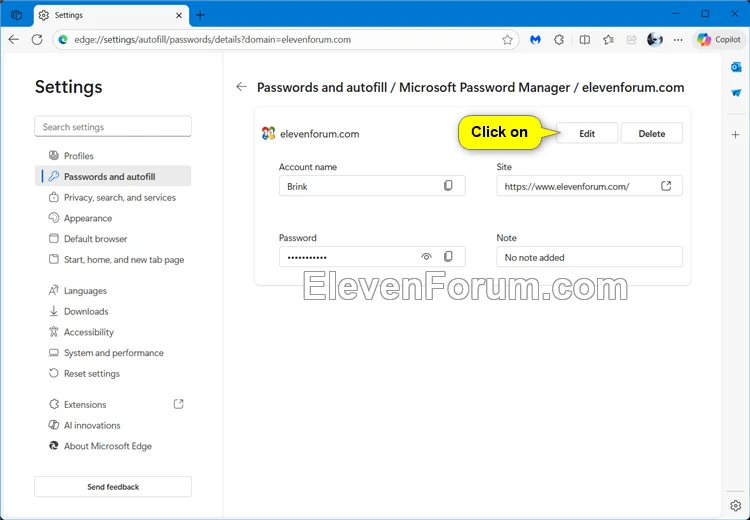Open the Malwarebytes extension icon

coord(535,40)
